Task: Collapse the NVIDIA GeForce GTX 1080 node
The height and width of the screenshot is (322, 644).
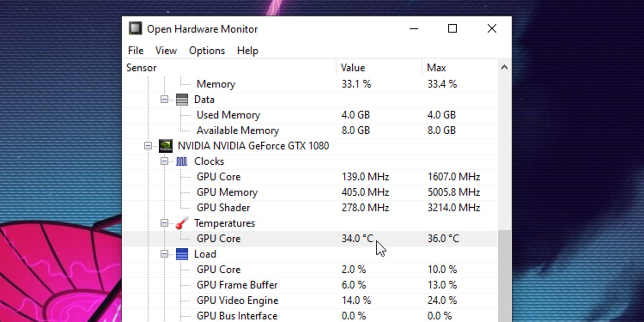Action: (x=148, y=146)
